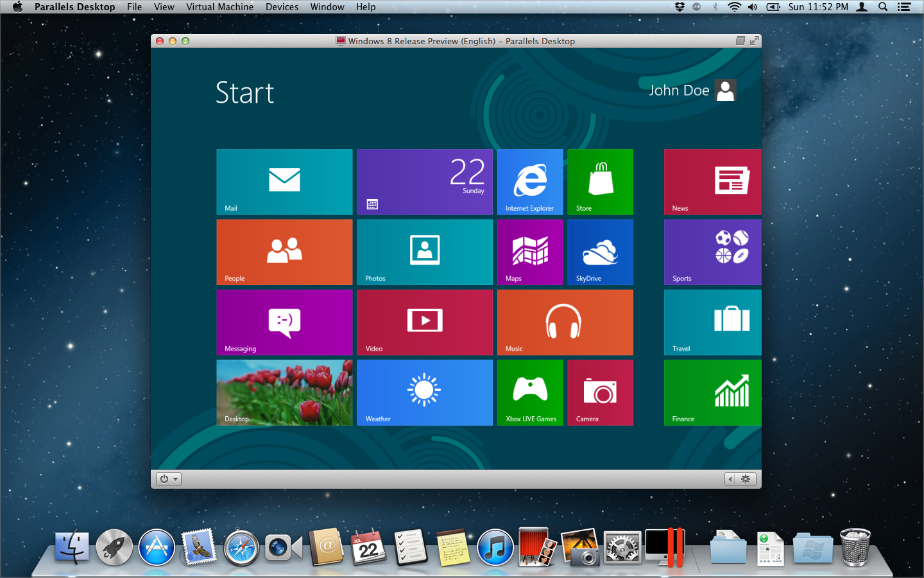Open the Photos tile

(425, 252)
